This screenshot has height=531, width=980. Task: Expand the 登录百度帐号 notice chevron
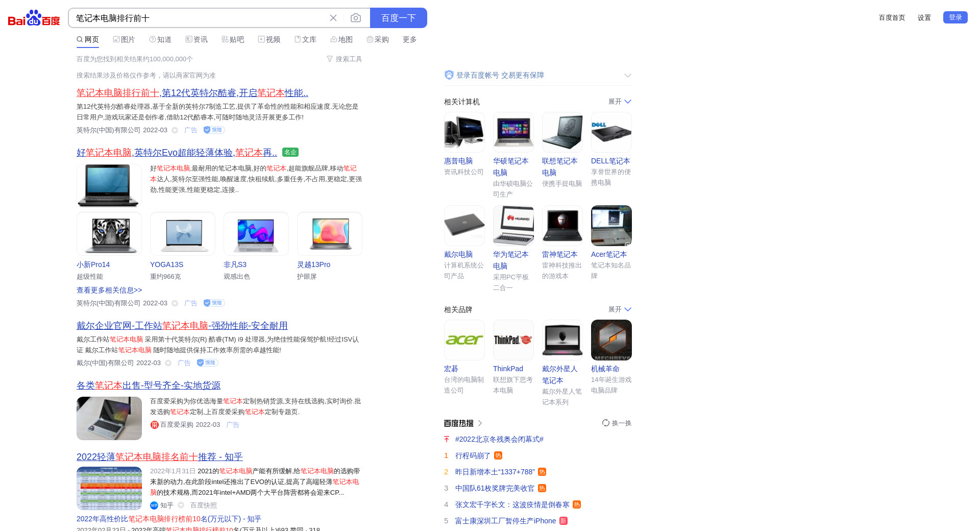pos(628,76)
